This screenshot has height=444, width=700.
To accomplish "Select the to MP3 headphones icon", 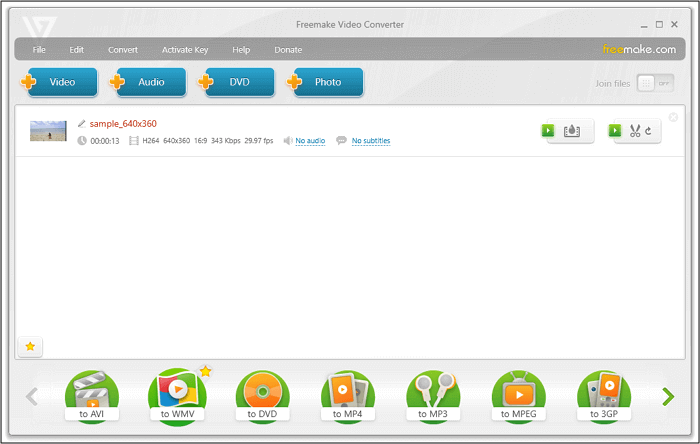I will click(433, 395).
